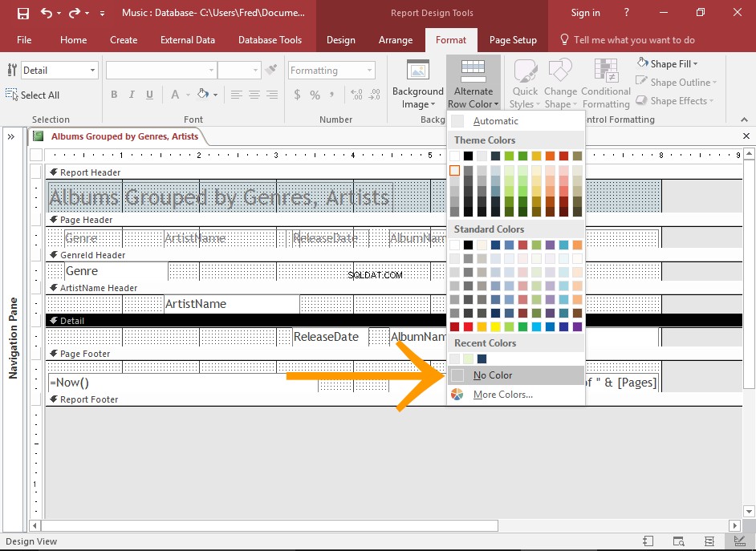Open Shape Fill dropdown
The width and height of the screenshot is (756, 551).
point(667,63)
